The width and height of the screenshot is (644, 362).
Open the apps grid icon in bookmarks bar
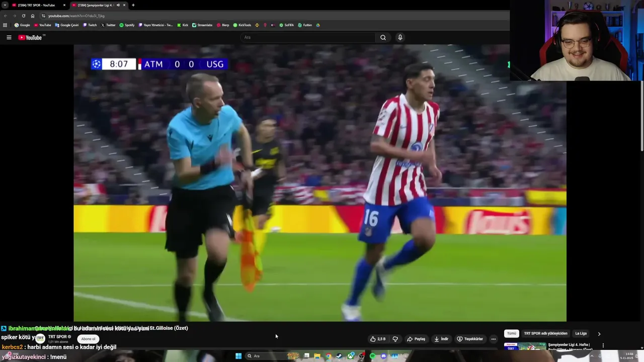pyautogui.click(x=5, y=25)
